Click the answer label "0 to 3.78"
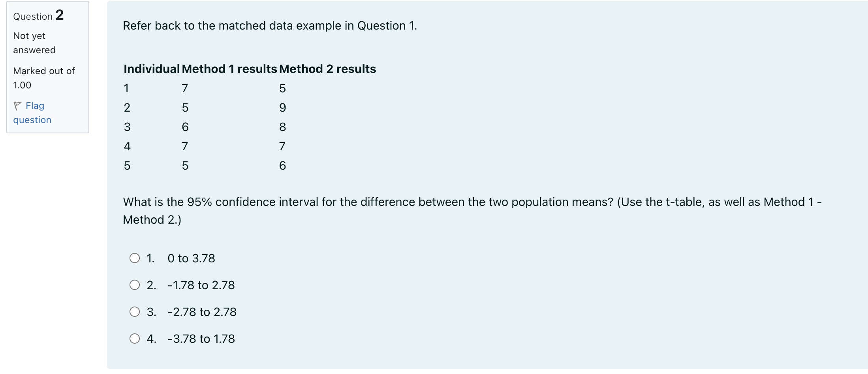Screen dimensions: 868x374 [x=191, y=258]
